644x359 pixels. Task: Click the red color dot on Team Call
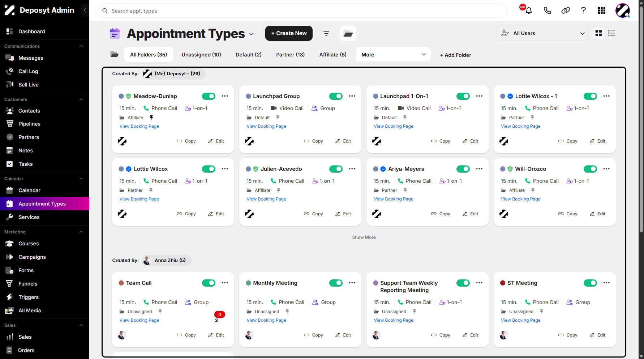(121, 283)
